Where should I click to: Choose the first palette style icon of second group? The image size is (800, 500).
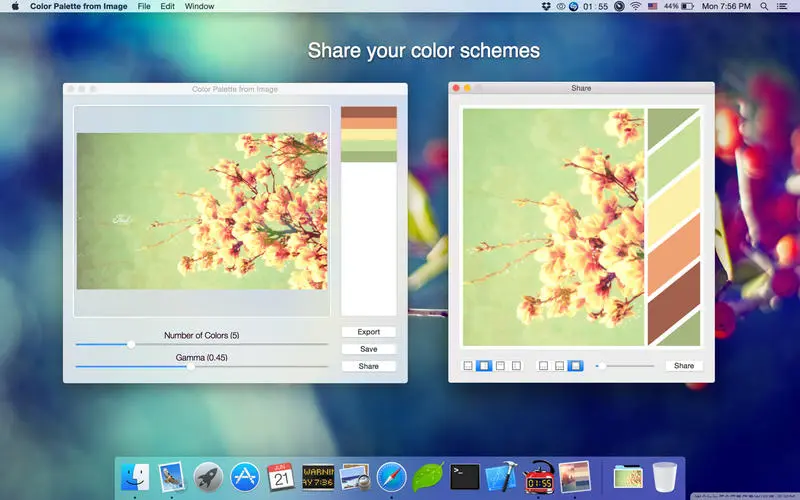(x=543, y=365)
